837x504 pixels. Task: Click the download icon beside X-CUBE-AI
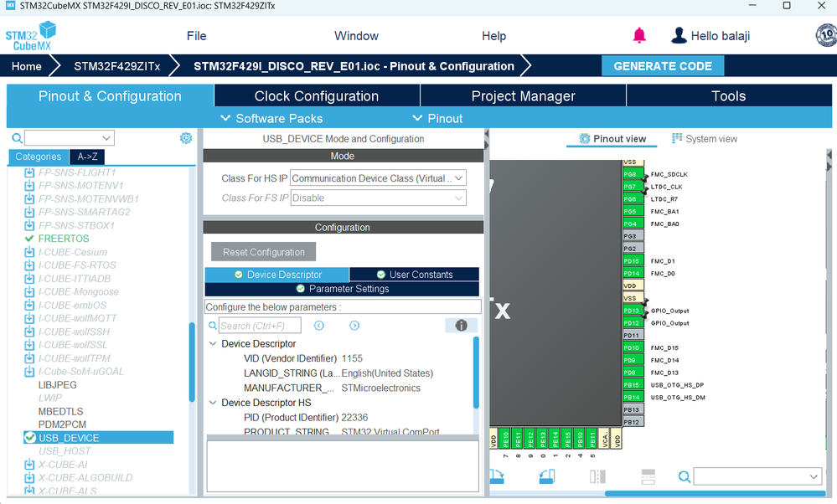pyautogui.click(x=29, y=465)
